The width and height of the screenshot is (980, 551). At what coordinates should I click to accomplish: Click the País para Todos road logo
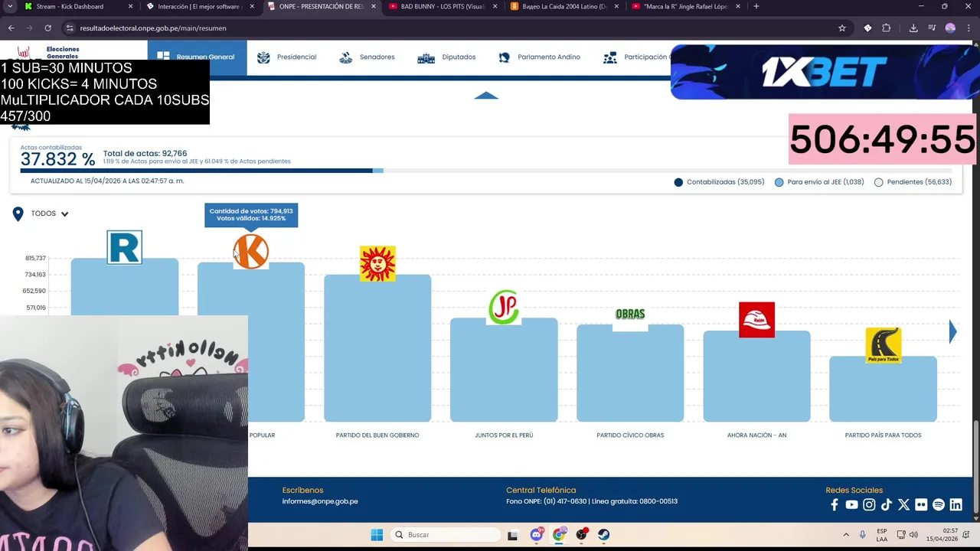pyautogui.click(x=883, y=345)
